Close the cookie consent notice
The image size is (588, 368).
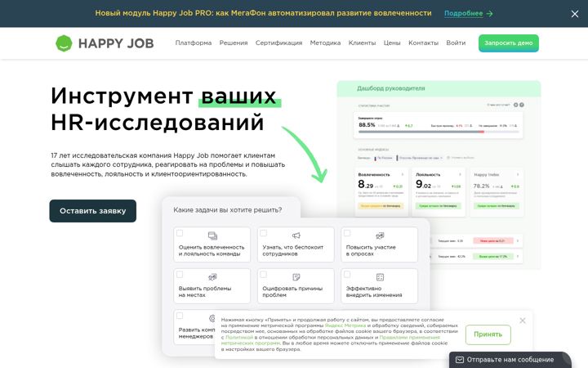coord(523,321)
